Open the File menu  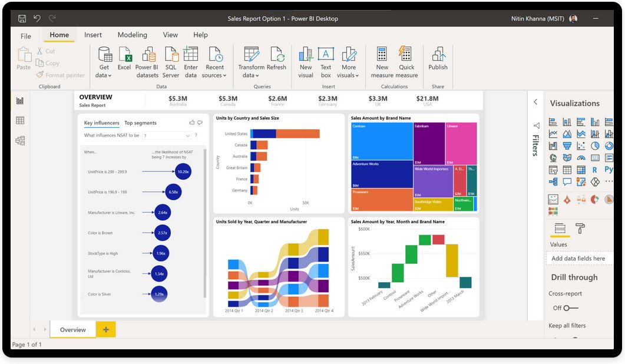26,36
